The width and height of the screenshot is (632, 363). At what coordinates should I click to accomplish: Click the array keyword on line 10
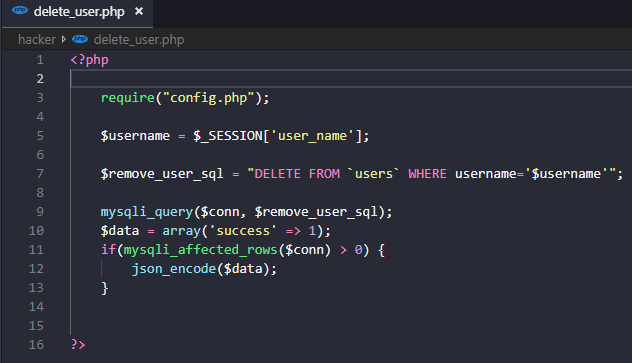tap(181, 231)
